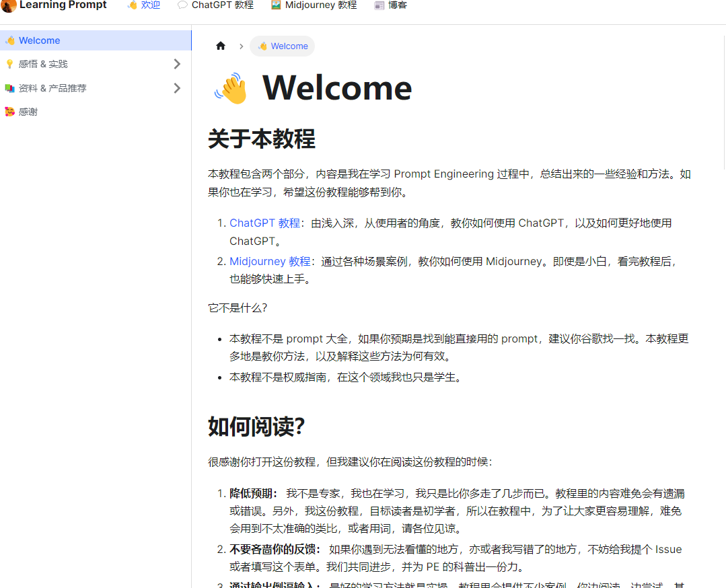
Task: Click the emoji icon beside 感谢 in sidebar
Action: pos(9,112)
